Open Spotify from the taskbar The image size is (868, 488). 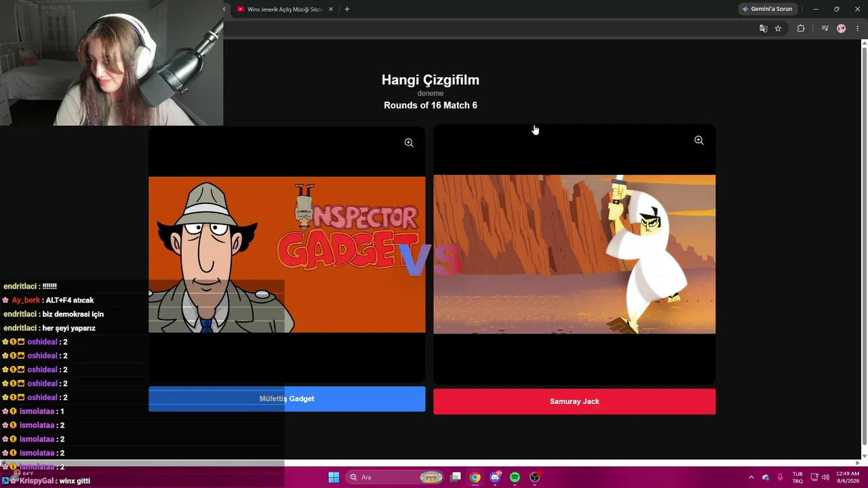515,477
